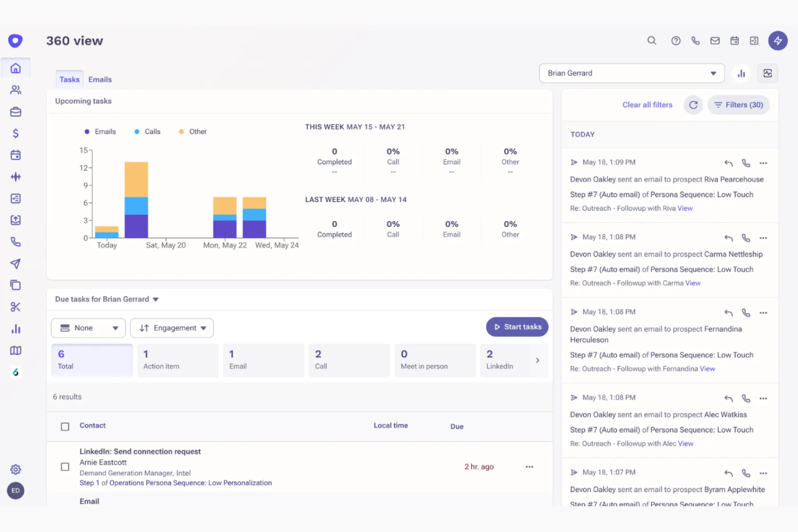Image resolution: width=798 pixels, height=532 pixels.
Task: Select the 2 Call task filter
Action: (349, 360)
